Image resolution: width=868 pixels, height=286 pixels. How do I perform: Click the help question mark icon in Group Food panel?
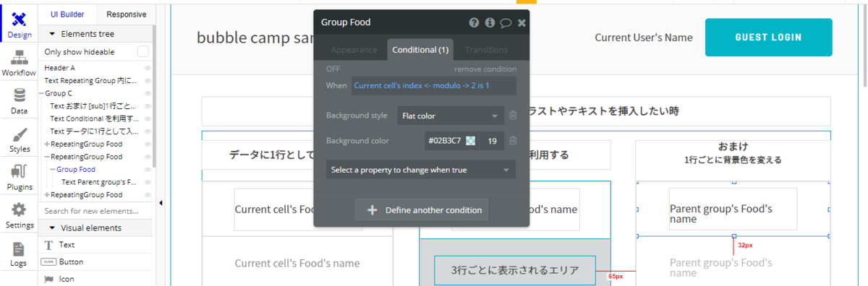[x=475, y=22]
